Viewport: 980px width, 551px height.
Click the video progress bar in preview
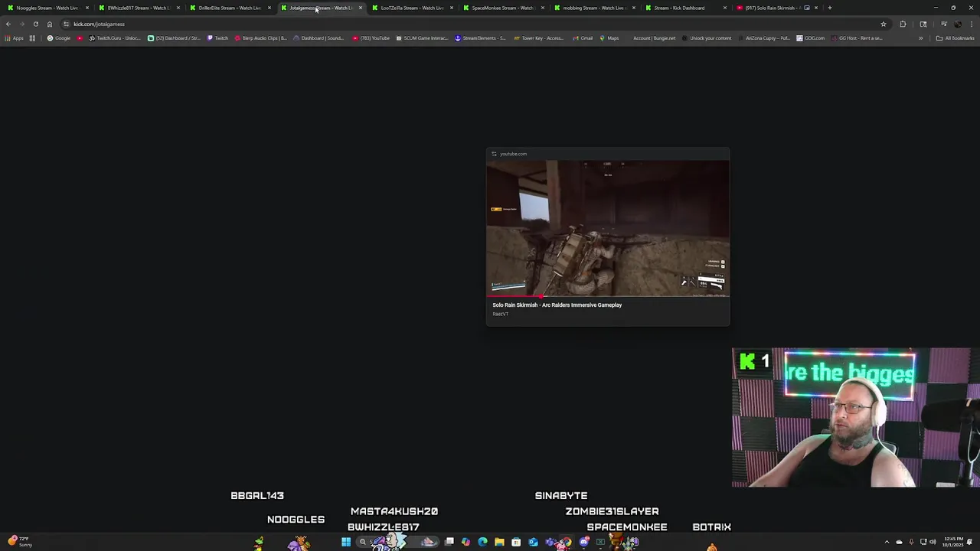pyautogui.click(x=608, y=296)
